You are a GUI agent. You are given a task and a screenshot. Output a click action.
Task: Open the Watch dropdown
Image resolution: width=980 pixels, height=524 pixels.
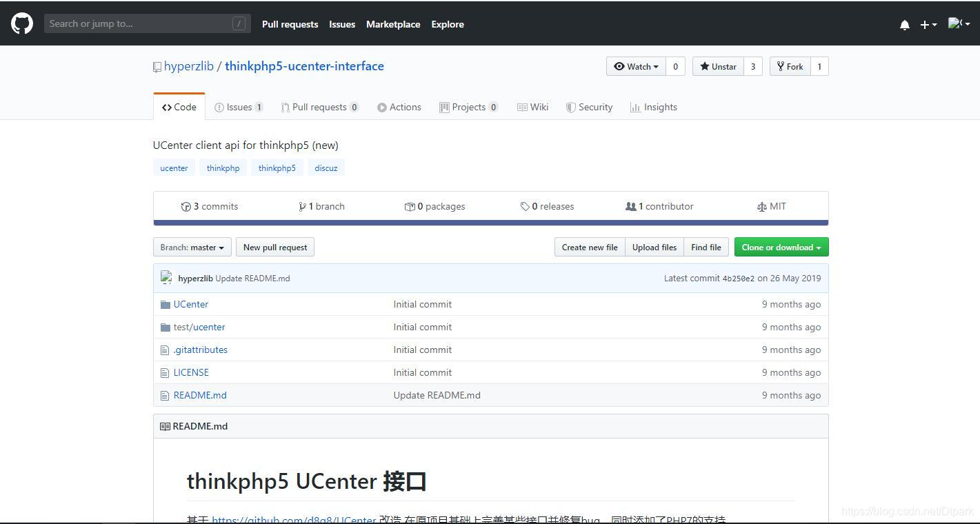tap(636, 66)
